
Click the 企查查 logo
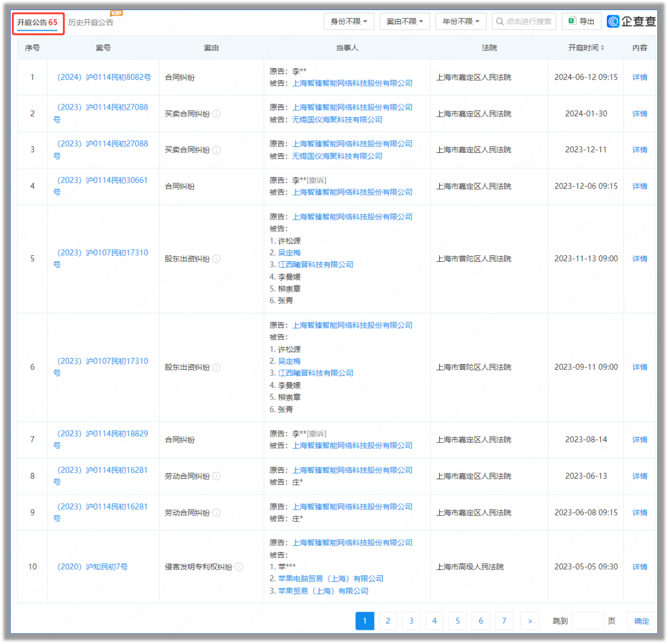click(632, 21)
